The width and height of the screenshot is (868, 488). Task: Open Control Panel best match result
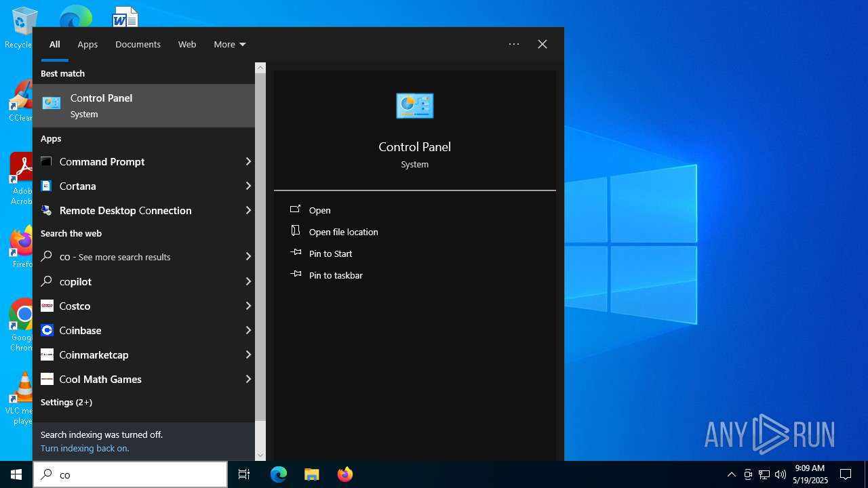(144, 106)
